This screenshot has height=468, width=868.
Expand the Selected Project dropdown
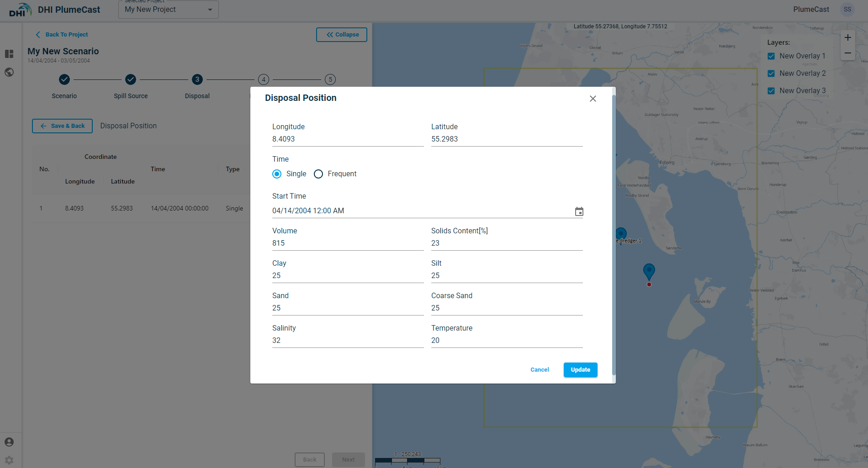pos(168,10)
